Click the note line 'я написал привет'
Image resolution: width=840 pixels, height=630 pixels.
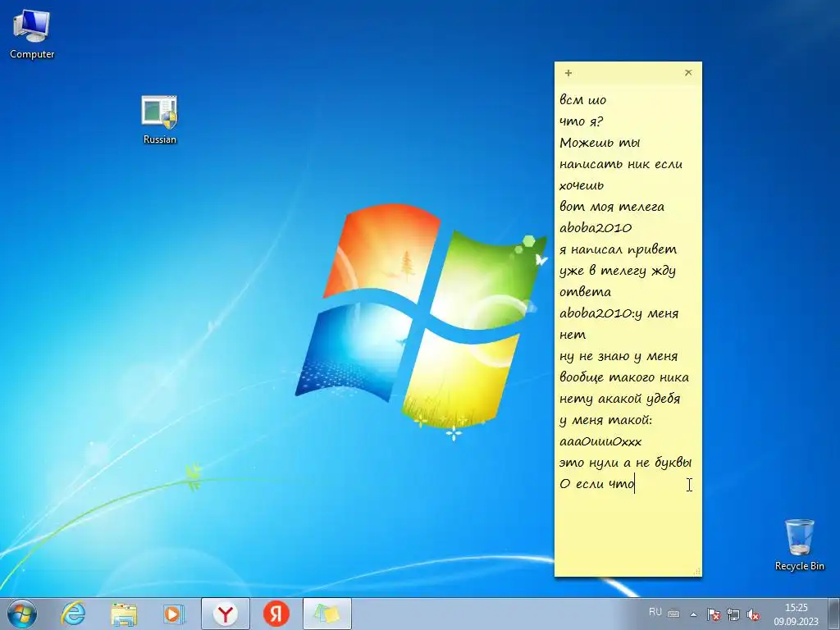click(x=619, y=249)
